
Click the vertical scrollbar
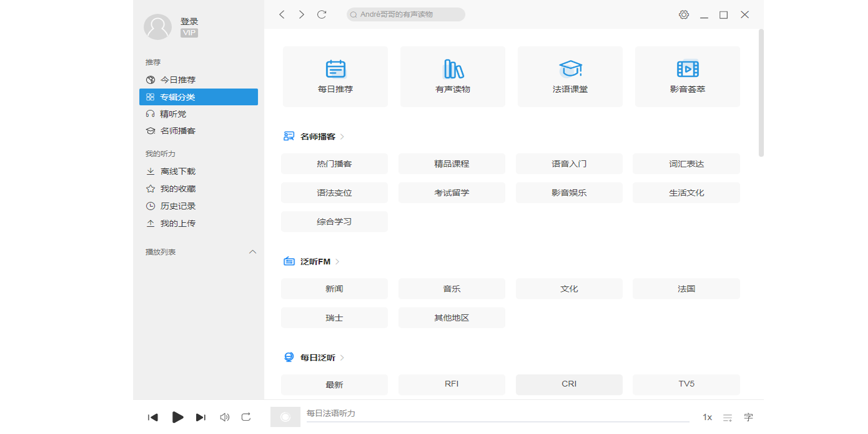point(762,93)
